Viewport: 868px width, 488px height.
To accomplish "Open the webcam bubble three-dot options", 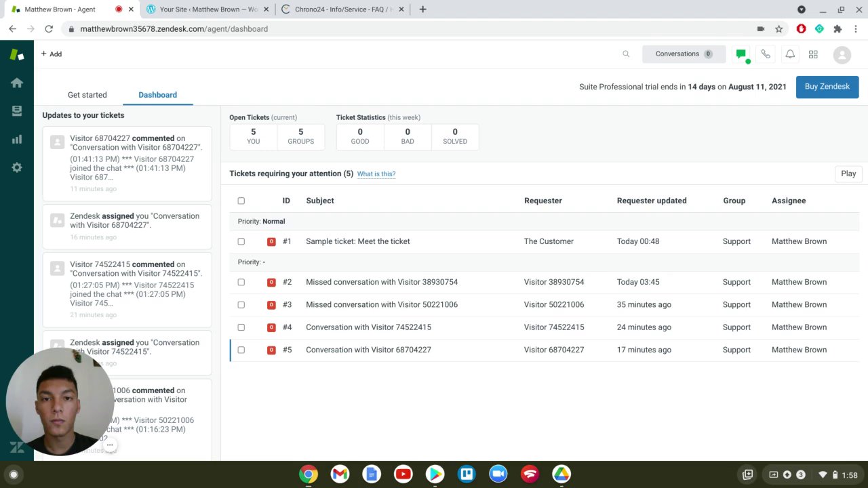I will click(110, 445).
